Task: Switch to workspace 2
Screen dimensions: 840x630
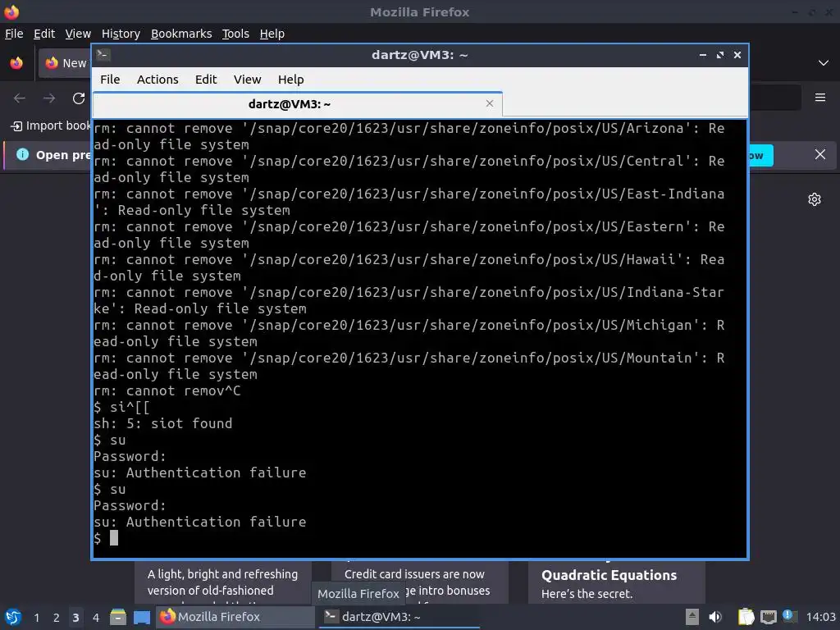Action: click(x=56, y=618)
